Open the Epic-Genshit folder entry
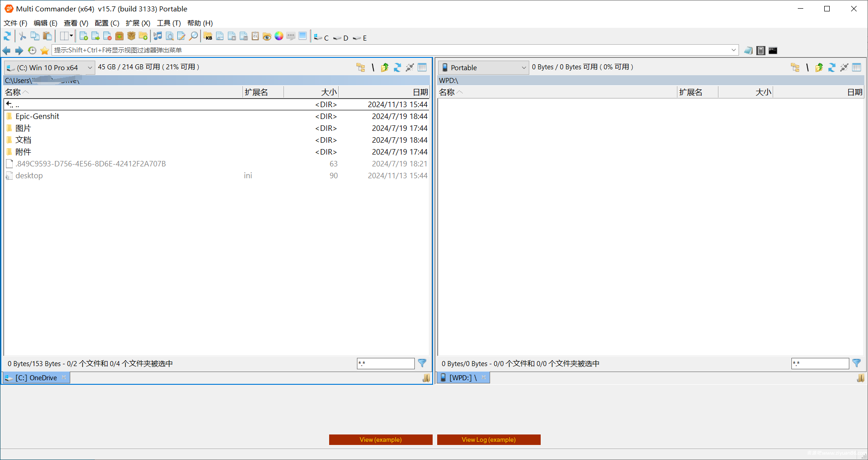 pos(37,116)
